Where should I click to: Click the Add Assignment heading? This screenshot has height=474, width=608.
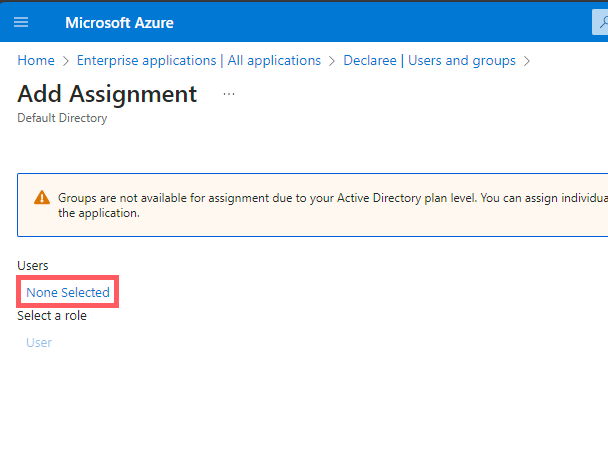[x=107, y=94]
